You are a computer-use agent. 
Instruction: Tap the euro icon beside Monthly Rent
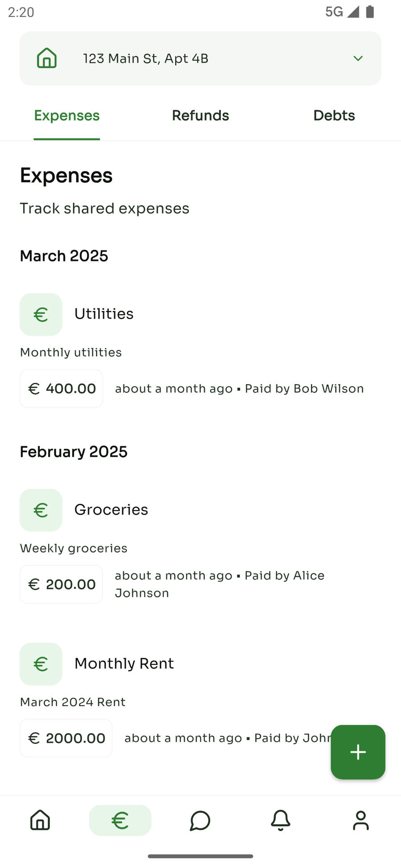[x=41, y=664]
